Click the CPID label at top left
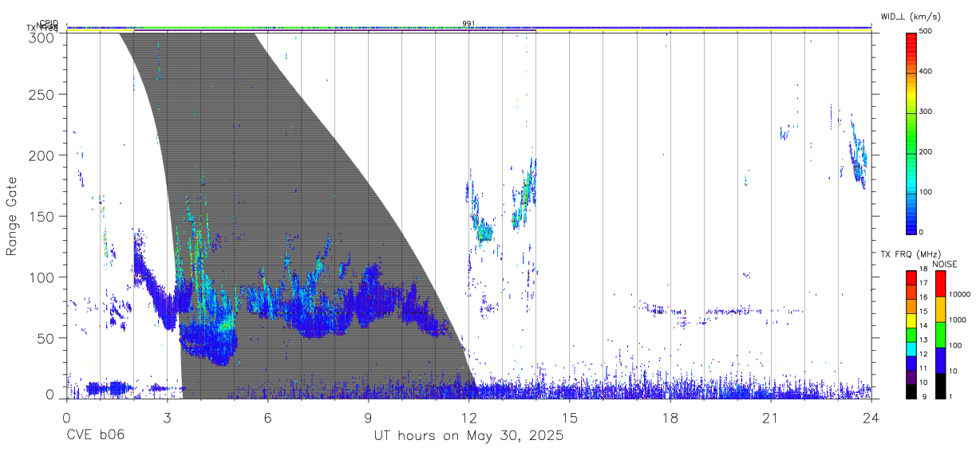 (x=48, y=23)
